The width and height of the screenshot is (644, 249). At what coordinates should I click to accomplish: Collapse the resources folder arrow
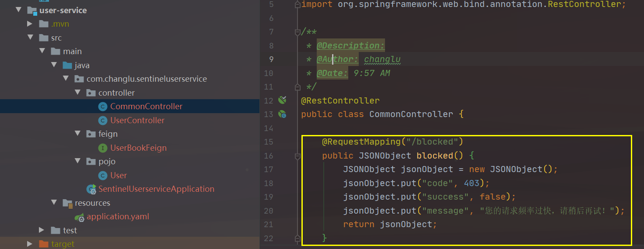pyautogui.click(x=54, y=203)
